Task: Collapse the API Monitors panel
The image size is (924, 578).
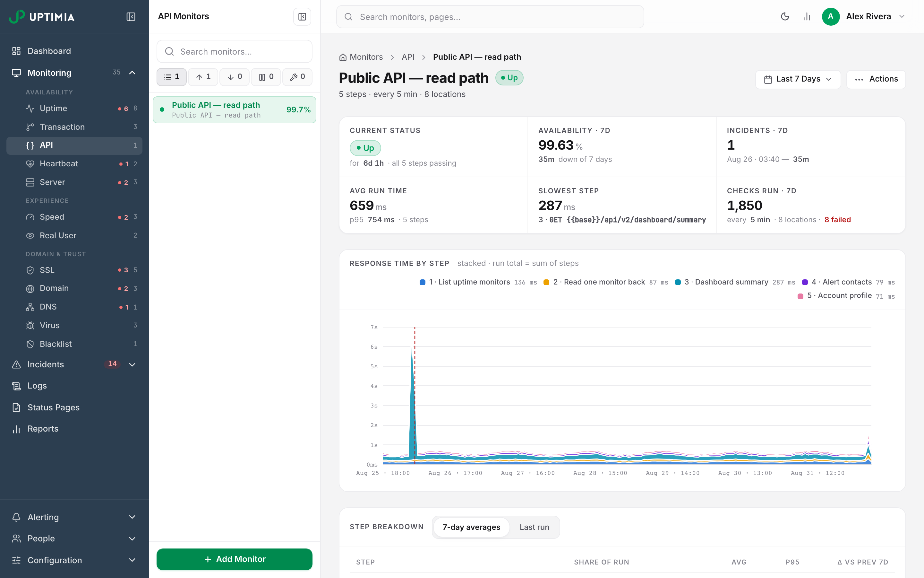Action: (302, 17)
